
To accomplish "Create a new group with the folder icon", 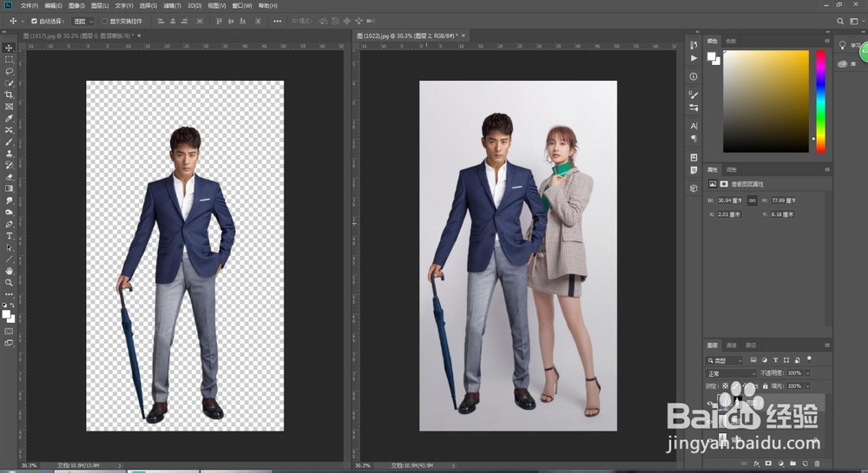I will tap(792, 463).
